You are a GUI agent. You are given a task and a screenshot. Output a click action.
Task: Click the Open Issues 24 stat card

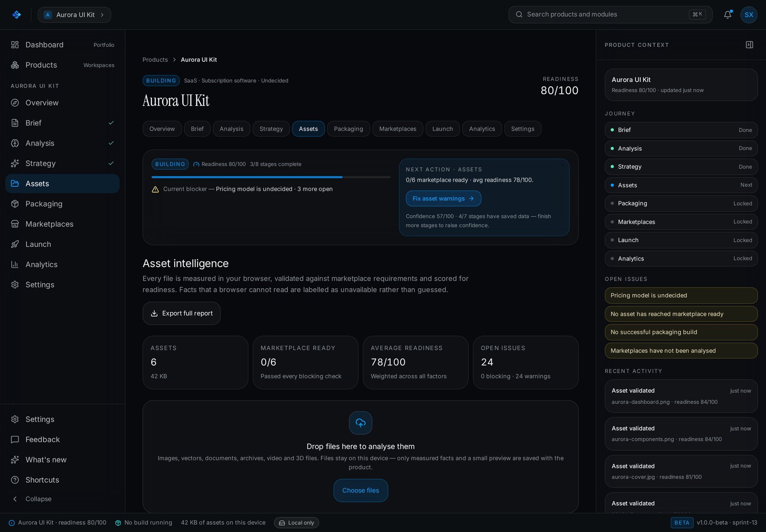tap(526, 362)
